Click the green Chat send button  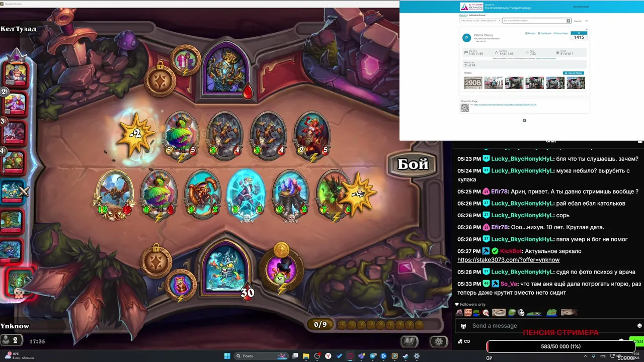pyautogui.click(x=637, y=341)
